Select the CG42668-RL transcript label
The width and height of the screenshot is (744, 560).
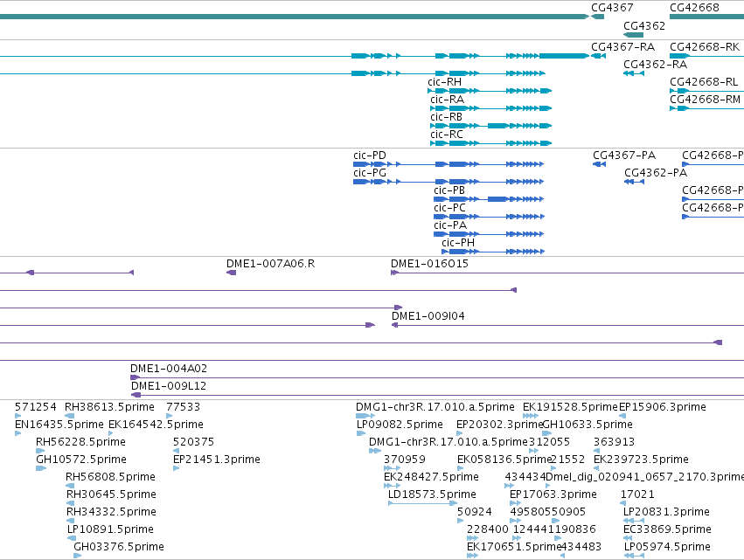click(x=704, y=82)
